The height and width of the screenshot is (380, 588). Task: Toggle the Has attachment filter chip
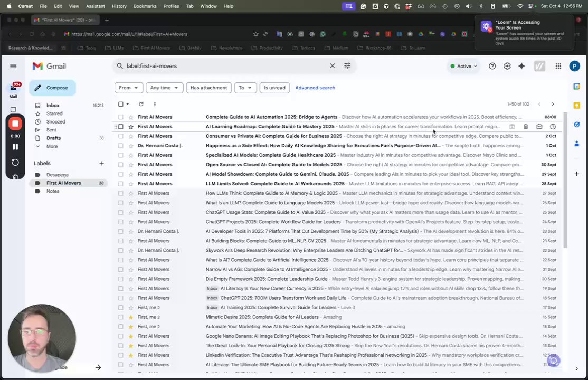point(209,88)
